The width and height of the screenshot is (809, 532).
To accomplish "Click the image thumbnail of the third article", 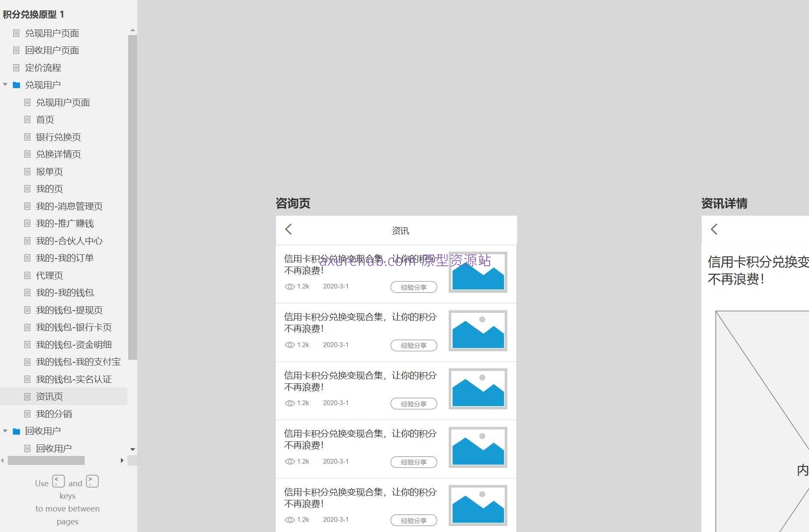I will (477, 388).
